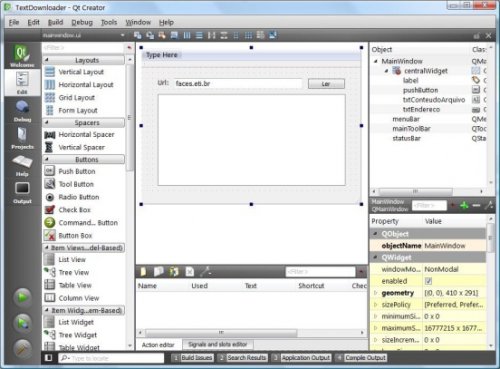Apply grid layout from top toolbar
Viewport: 500px width, 369px height.
pos(248,35)
